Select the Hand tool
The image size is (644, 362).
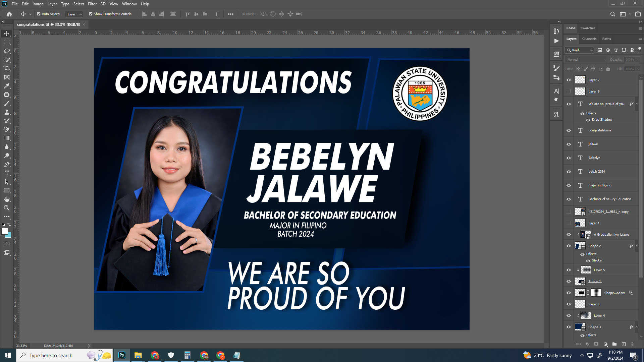coord(7,199)
